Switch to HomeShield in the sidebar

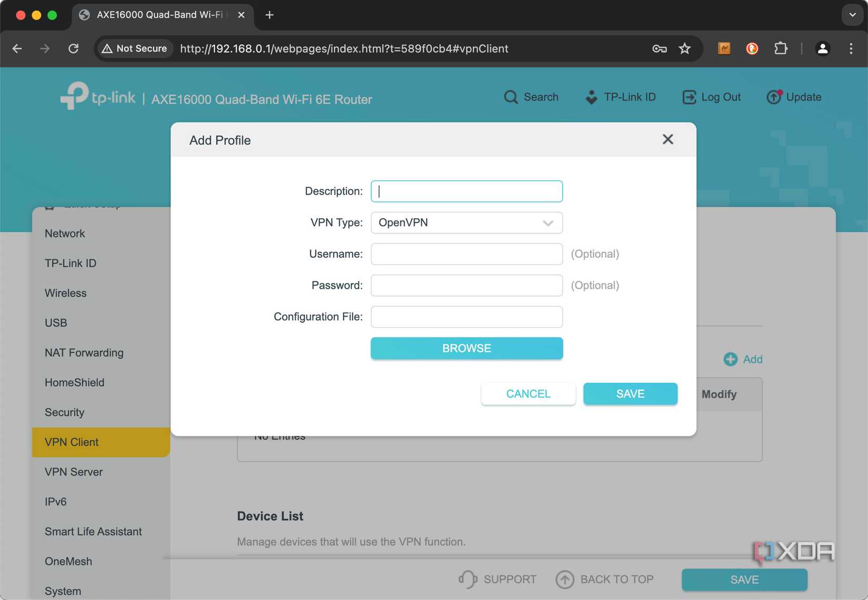click(74, 382)
